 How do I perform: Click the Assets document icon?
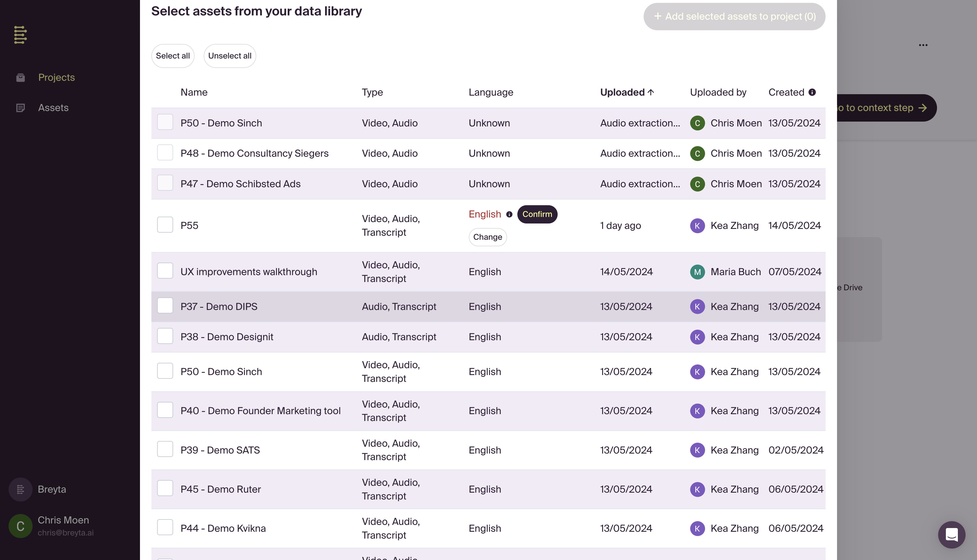click(20, 108)
